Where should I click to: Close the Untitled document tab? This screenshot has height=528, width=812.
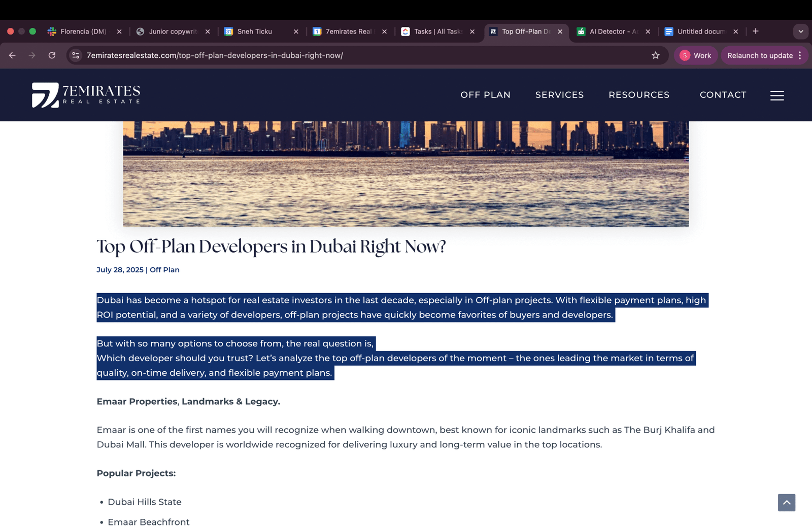click(736, 31)
